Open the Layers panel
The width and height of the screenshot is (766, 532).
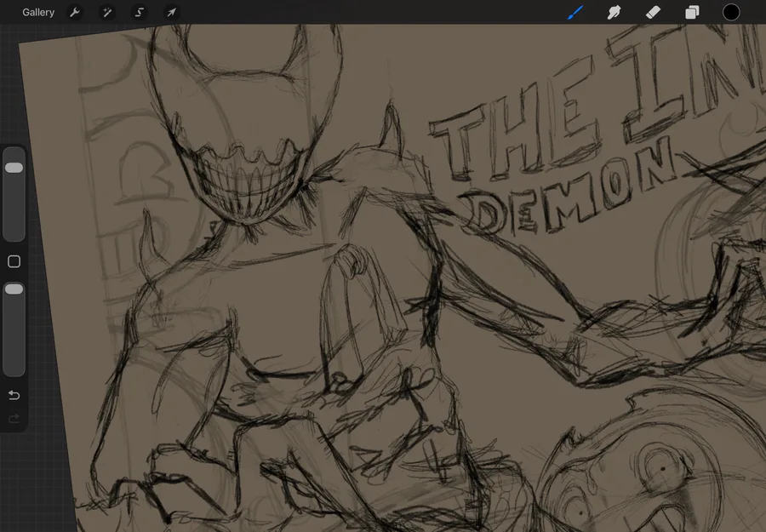point(692,12)
